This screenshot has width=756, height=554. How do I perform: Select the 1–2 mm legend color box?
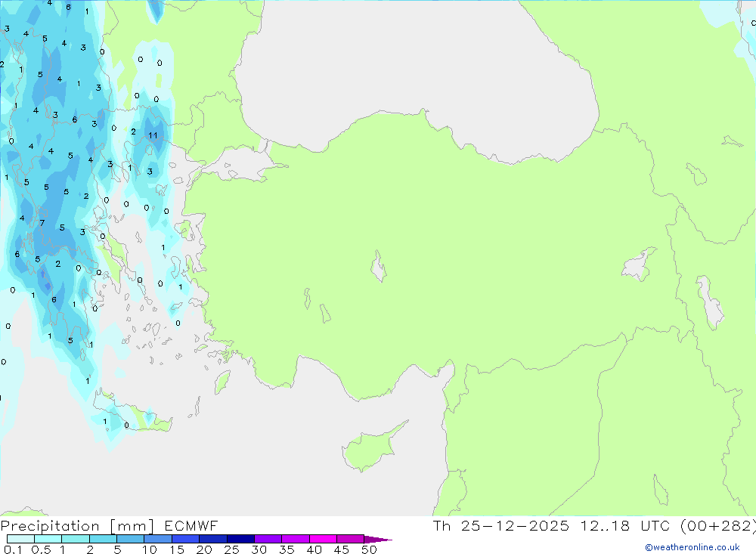click(x=75, y=539)
